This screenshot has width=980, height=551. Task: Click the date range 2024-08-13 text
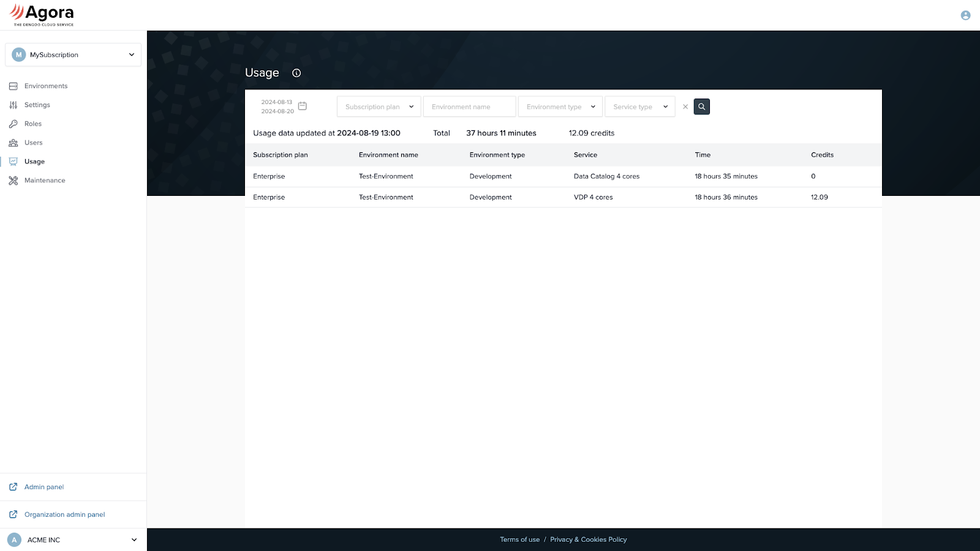(x=277, y=102)
